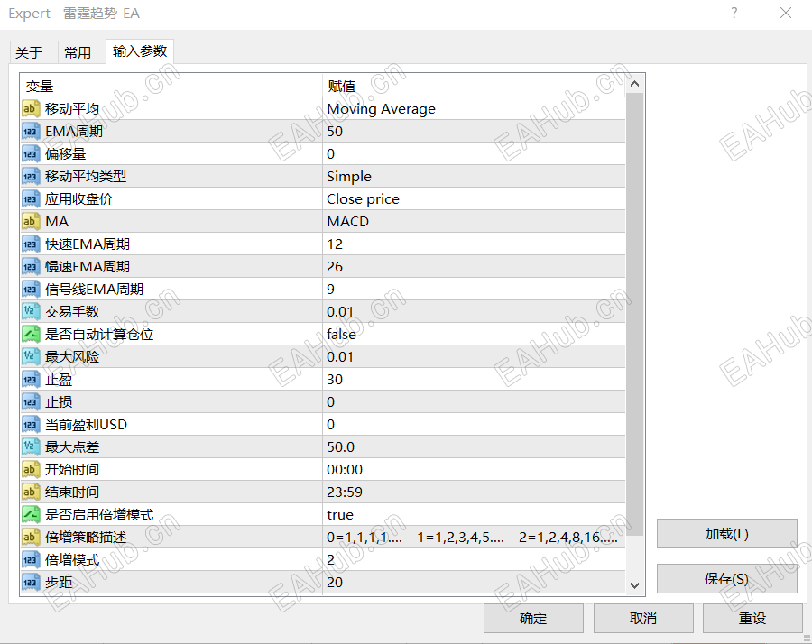Click the string icon beside 开始时间

coord(31,470)
